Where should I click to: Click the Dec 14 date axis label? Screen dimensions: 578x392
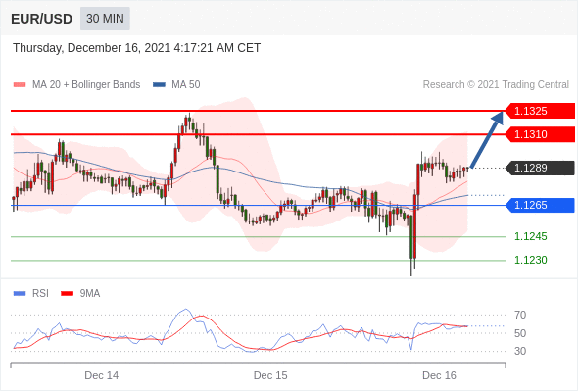[101, 375]
